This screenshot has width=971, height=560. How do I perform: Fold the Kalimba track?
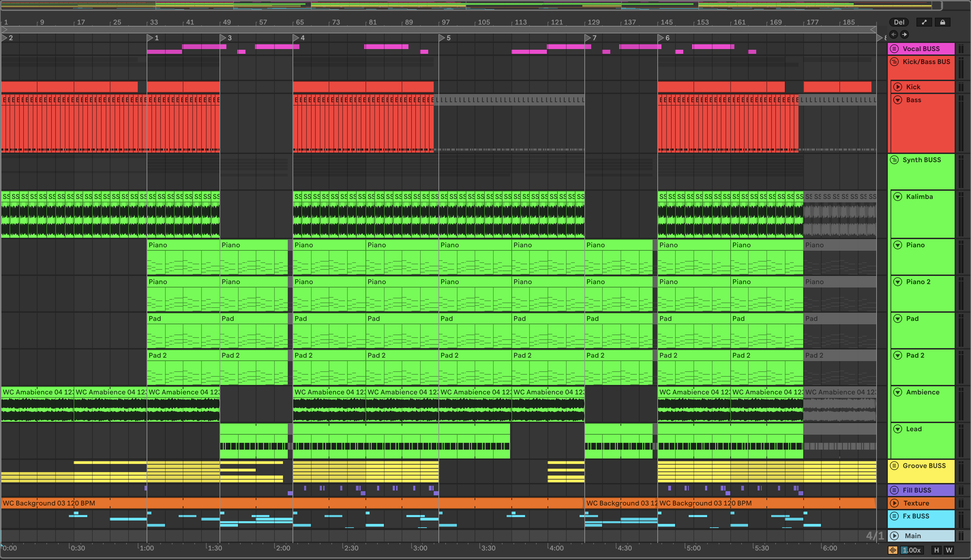point(897,197)
